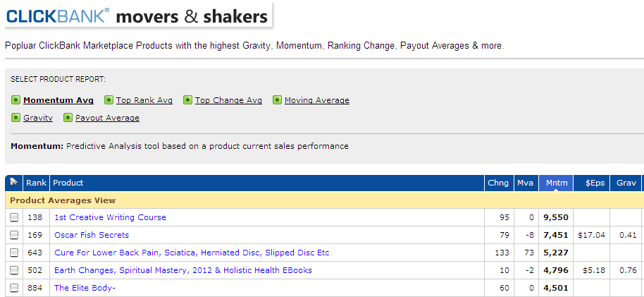Click the pin icon in the table header
Viewport: 644px width, 297px height.
[13, 183]
